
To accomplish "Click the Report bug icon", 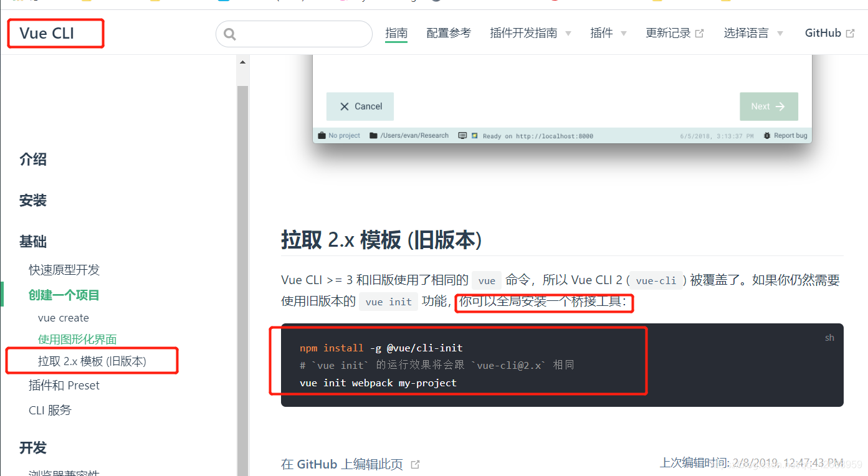I will pyautogui.click(x=767, y=135).
